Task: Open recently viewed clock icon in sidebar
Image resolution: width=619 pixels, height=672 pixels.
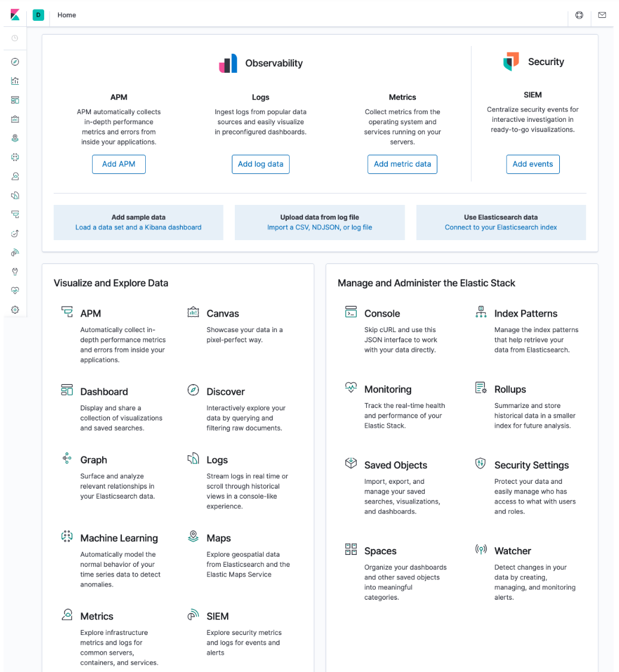Action: tap(15, 38)
